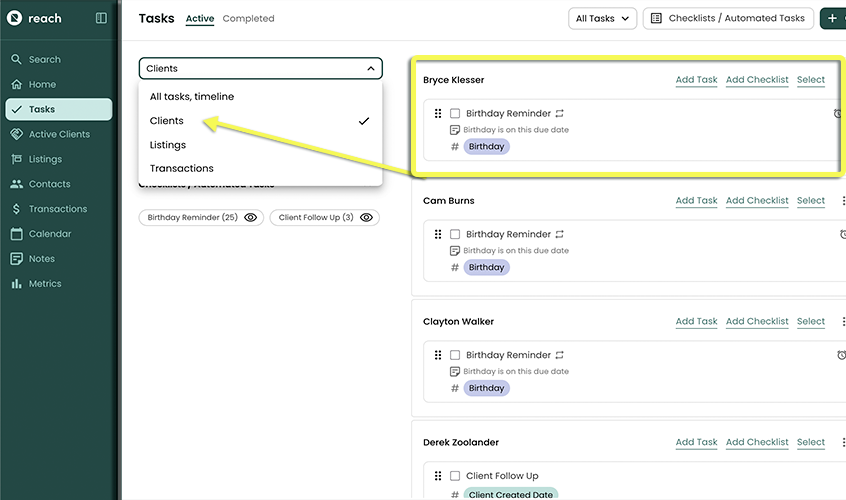Open Listings from the sidebar
846x500 pixels.
tap(45, 159)
